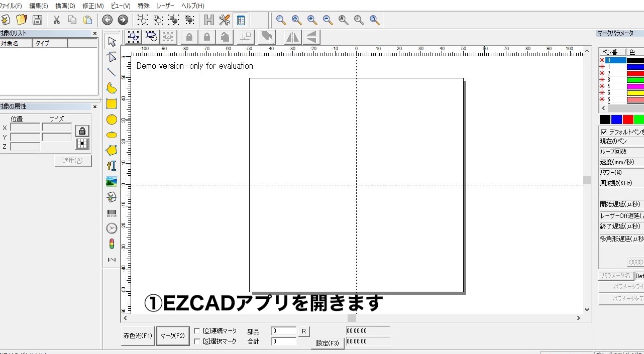
Task: Click the canvas horizontal scrollbar thumb
Action: click(x=352, y=318)
